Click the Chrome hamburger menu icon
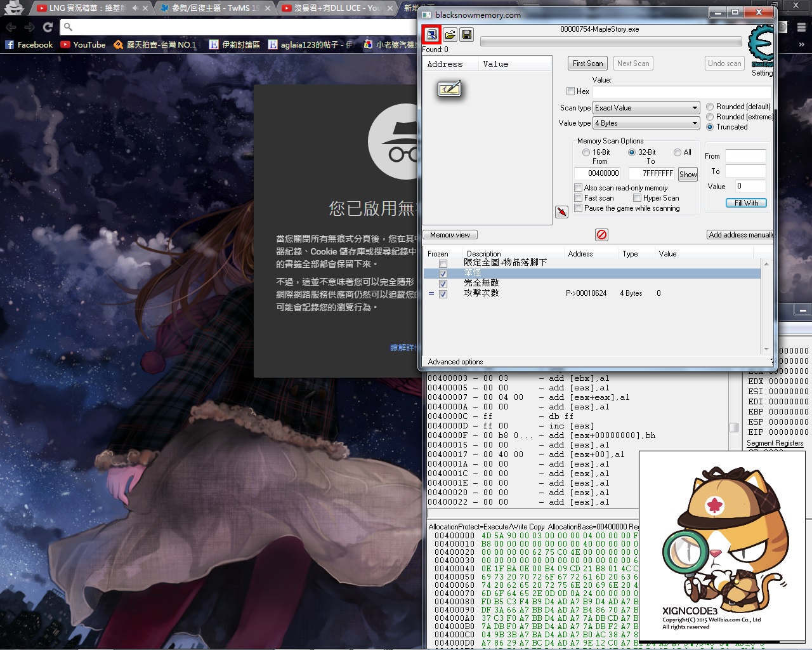Image resolution: width=812 pixels, height=650 pixels. [x=801, y=27]
